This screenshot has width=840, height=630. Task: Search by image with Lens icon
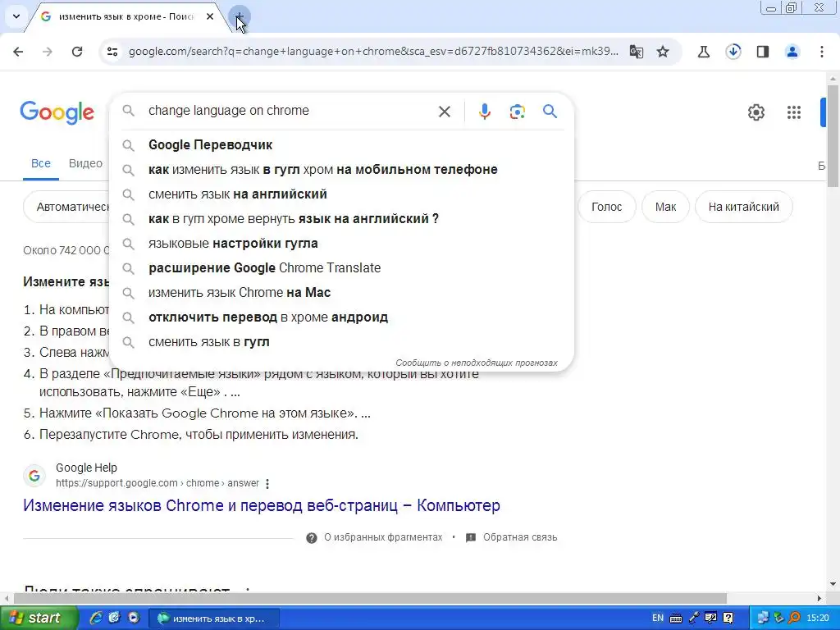(x=517, y=112)
